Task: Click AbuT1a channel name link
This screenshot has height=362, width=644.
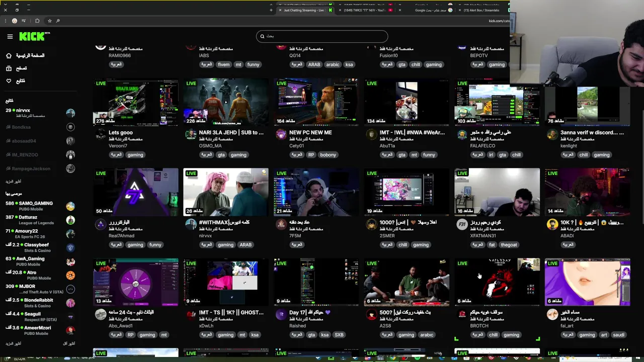Action: pos(387,146)
